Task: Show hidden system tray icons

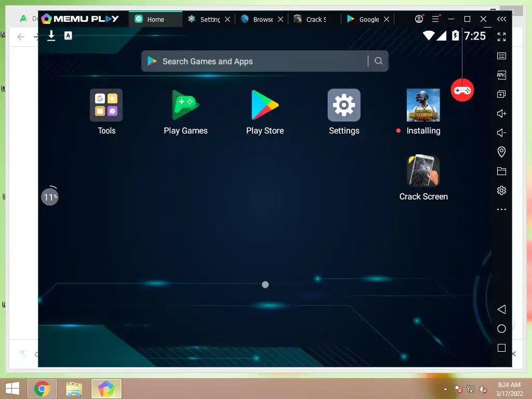Action: tap(445, 389)
